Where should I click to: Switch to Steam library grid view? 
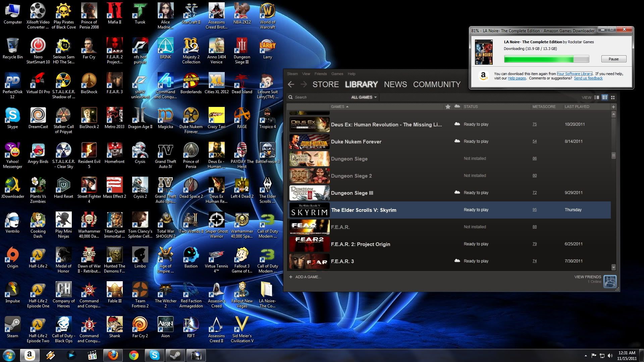coord(613,98)
